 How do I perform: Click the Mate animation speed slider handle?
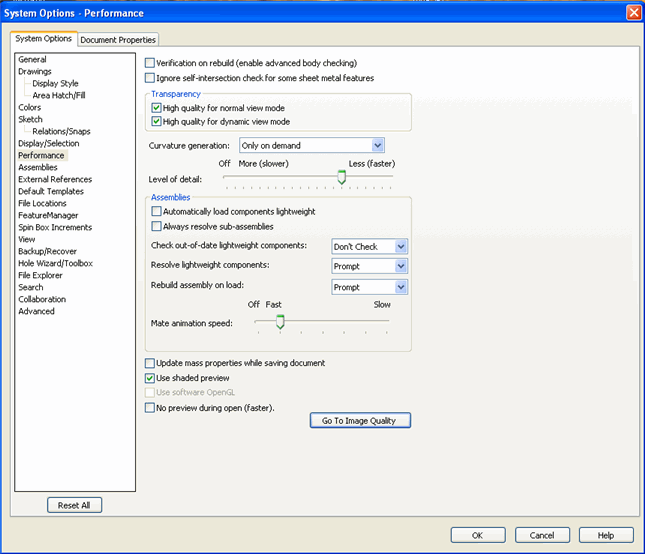[280, 322]
